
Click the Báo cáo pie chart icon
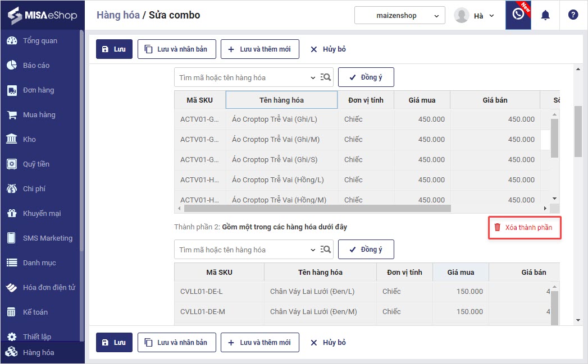pos(11,66)
